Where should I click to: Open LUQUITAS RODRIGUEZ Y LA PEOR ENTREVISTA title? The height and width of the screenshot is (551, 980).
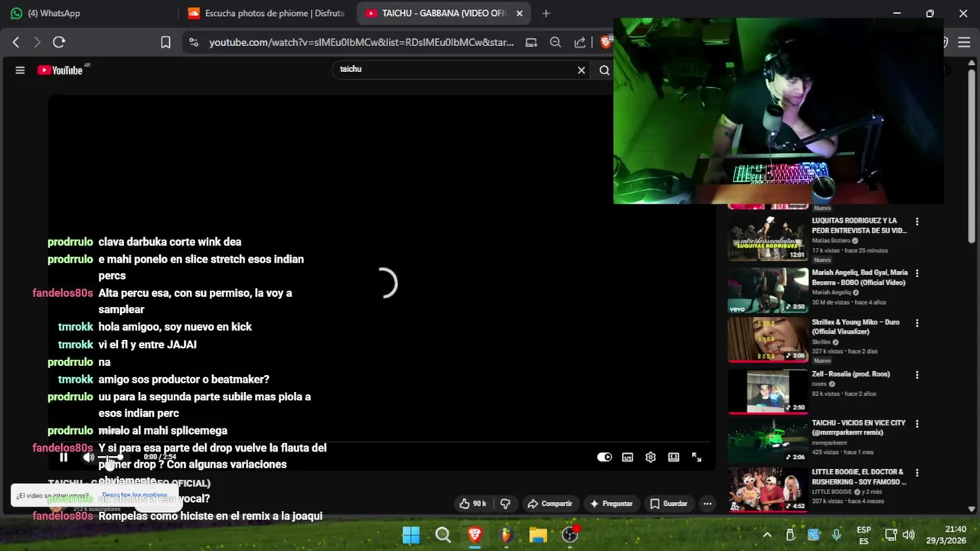859,226
